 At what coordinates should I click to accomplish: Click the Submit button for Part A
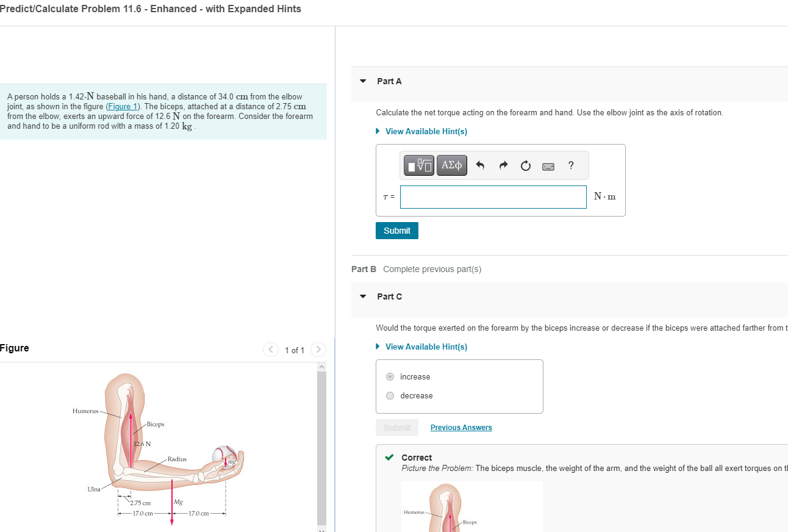[396, 231]
